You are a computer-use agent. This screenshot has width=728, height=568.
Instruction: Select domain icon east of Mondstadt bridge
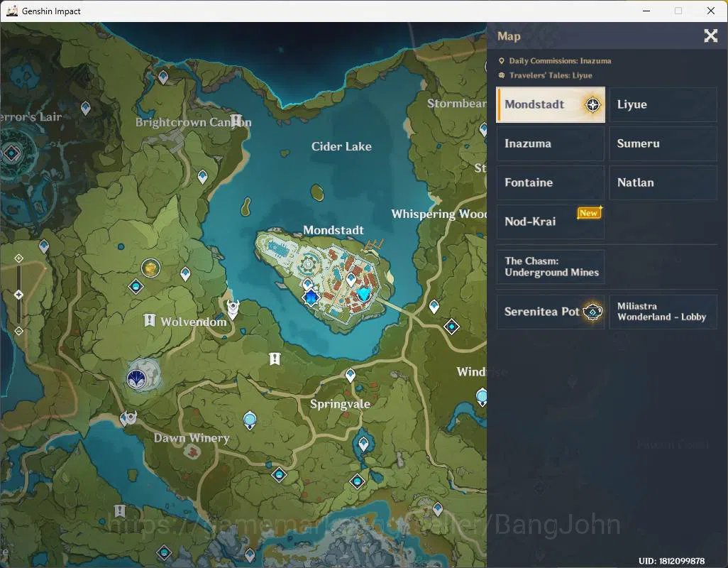point(451,327)
